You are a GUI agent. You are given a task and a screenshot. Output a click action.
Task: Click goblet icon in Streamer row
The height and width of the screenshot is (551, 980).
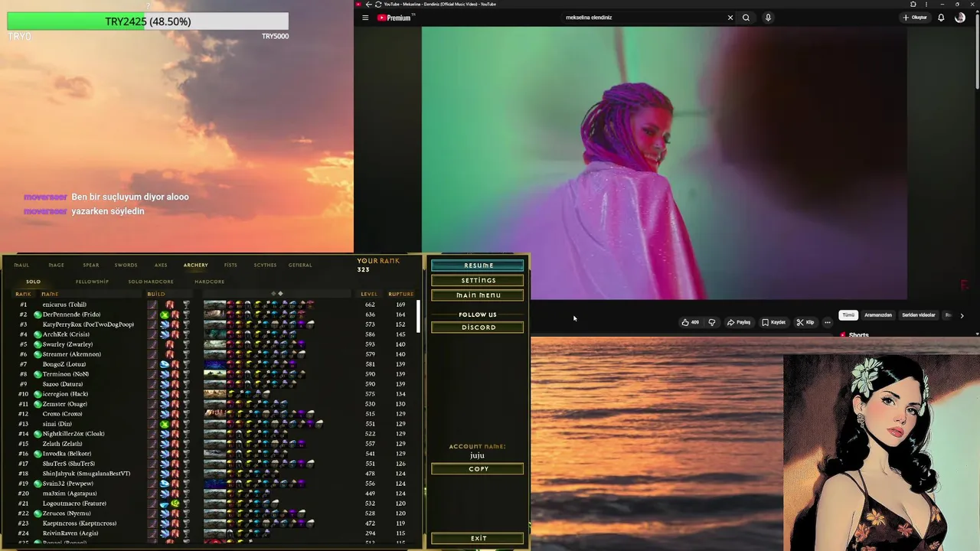186,354
